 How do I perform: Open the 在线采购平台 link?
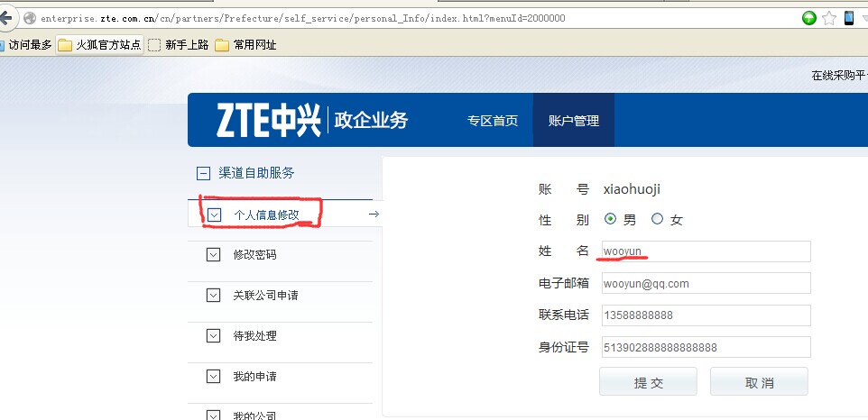coord(839,76)
